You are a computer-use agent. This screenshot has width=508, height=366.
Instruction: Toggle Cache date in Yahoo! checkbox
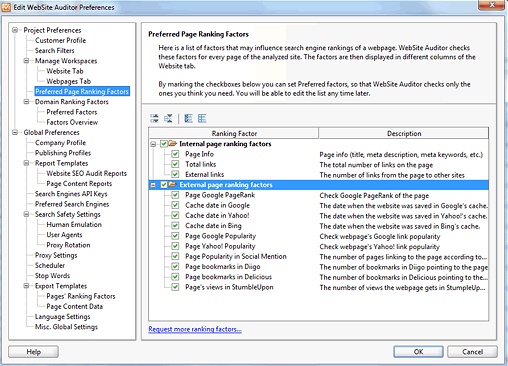point(175,215)
